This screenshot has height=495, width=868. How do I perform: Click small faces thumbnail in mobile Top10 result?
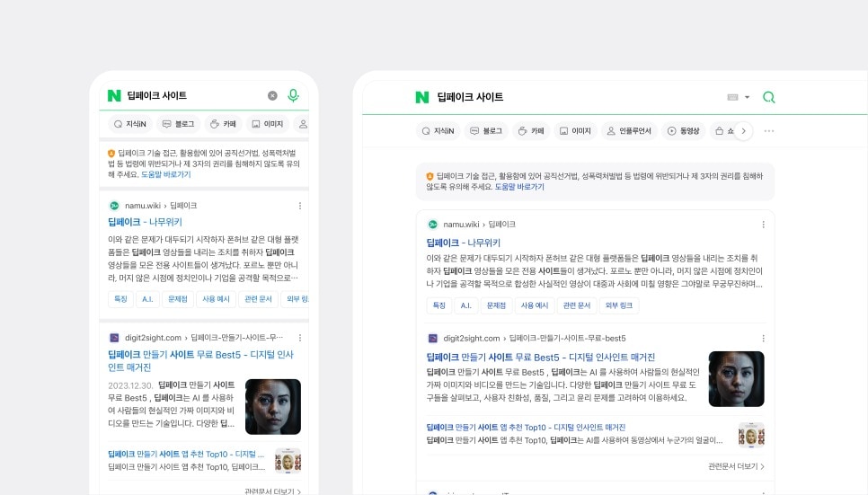pos(288,461)
